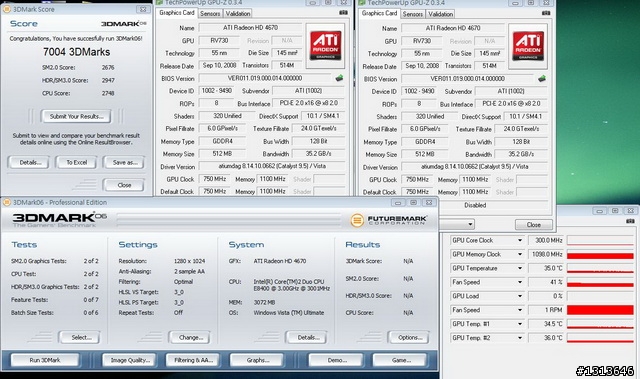Open the Filtering & AA tool
This screenshot has width=640, height=379.
[193, 360]
